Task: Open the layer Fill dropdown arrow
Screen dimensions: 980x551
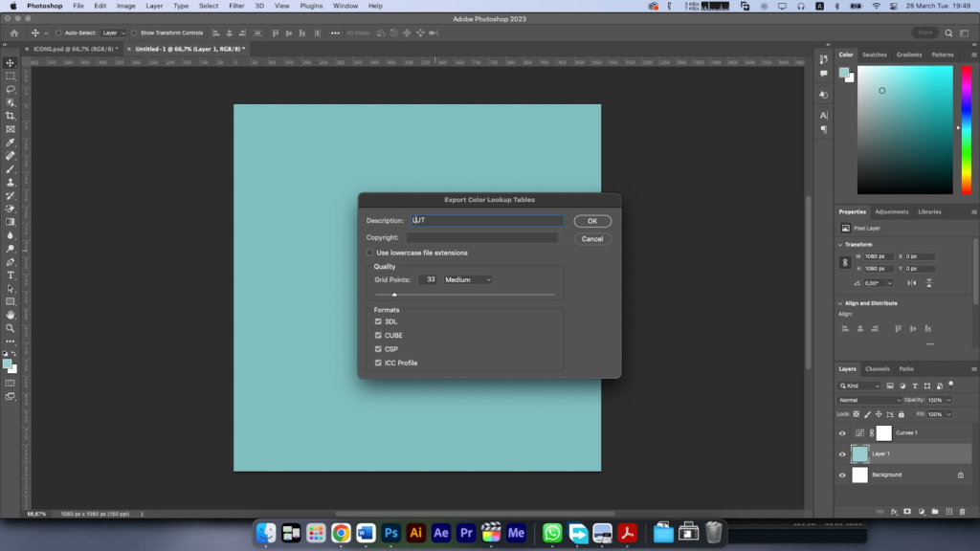Action: click(x=948, y=414)
